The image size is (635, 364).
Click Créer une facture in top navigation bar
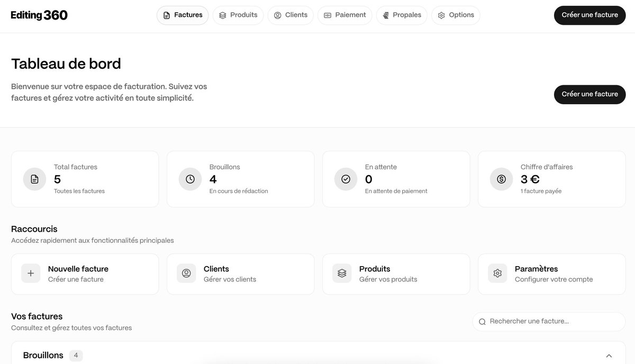pos(590,15)
